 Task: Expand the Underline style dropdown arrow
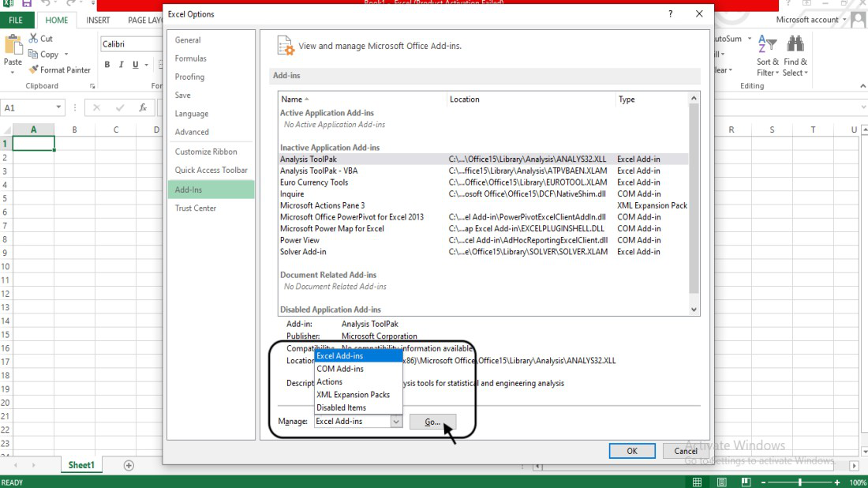point(147,65)
